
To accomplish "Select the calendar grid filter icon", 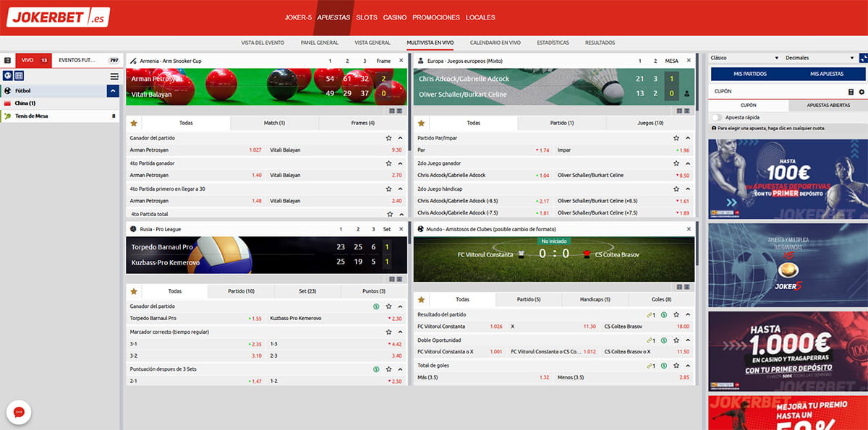I will 19,75.
